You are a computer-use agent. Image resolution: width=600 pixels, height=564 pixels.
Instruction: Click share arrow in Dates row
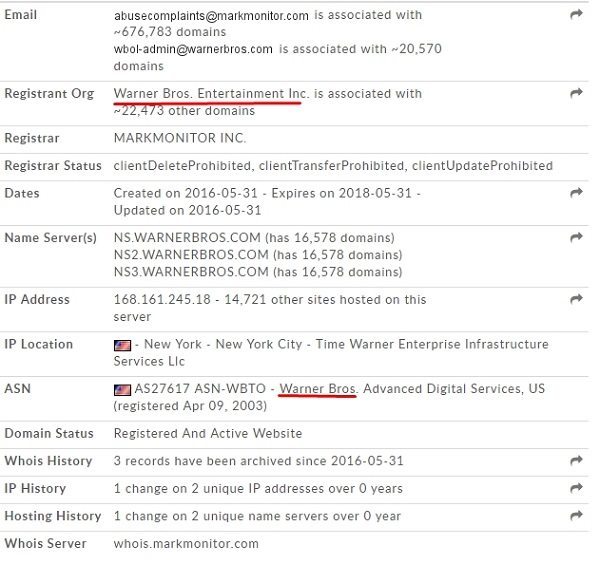pyautogui.click(x=576, y=192)
